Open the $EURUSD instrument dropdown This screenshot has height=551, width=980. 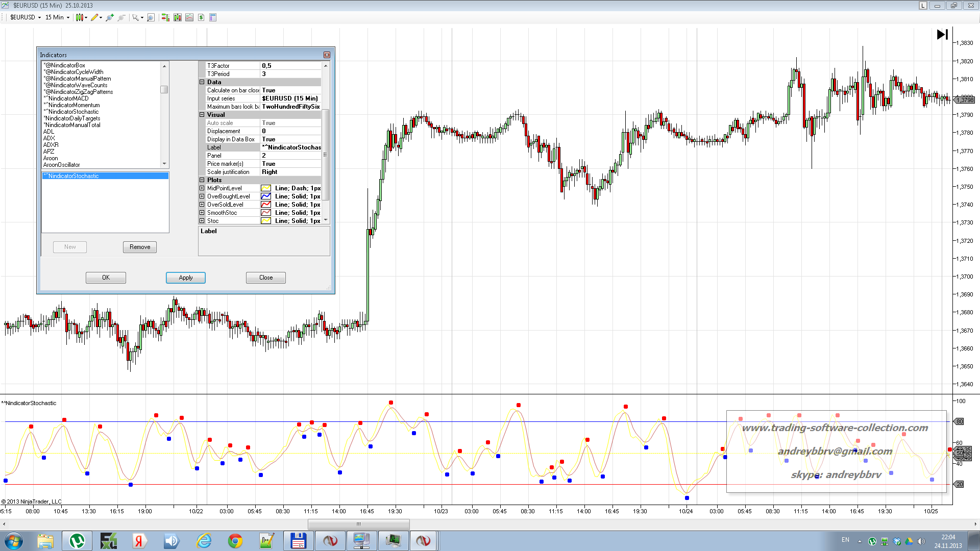click(x=26, y=17)
